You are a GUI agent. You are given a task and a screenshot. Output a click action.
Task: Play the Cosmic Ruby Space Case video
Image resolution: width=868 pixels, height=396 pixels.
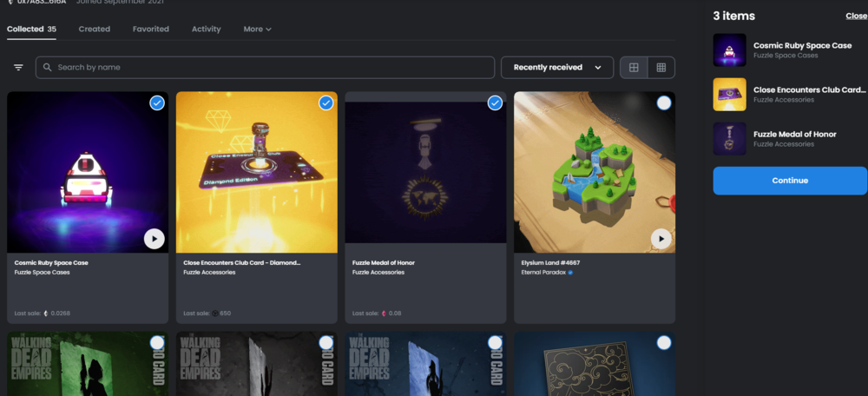point(155,239)
